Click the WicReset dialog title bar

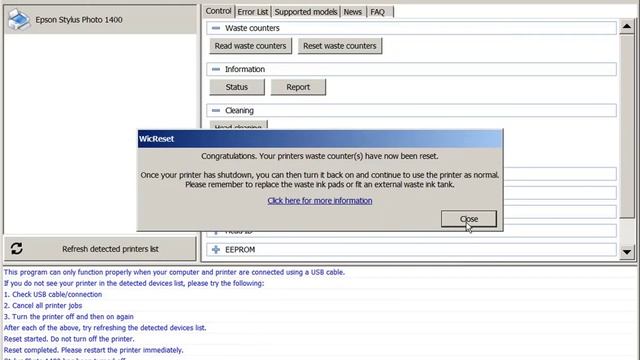[x=320, y=139]
